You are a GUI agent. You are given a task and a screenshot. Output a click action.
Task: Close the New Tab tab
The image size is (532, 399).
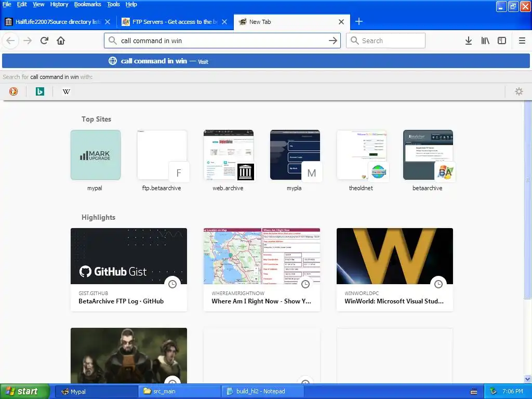point(341,22)
